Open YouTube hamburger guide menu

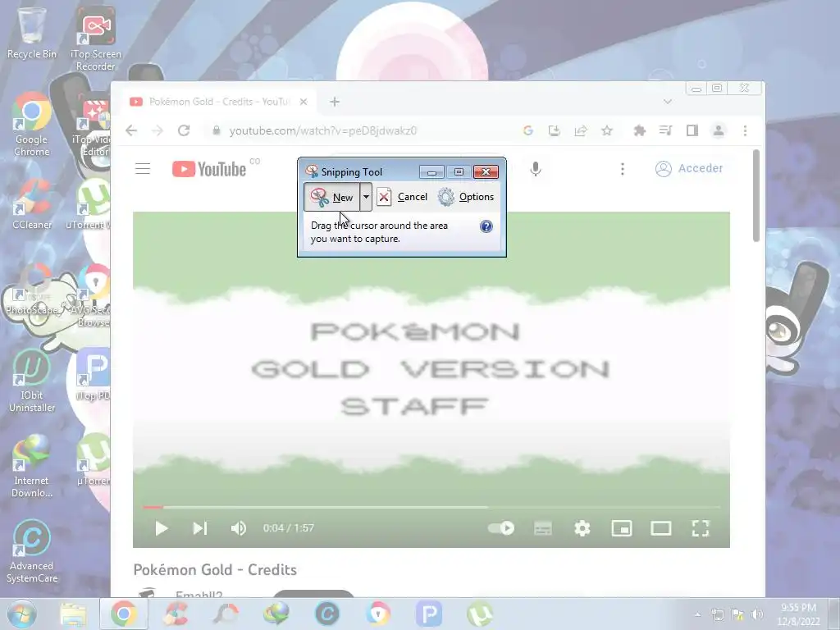point(143,169)
